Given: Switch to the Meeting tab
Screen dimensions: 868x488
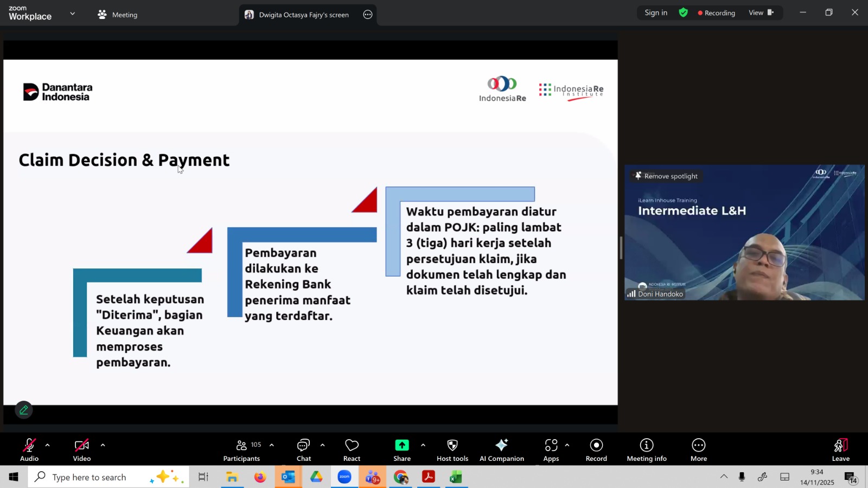Looking at the screenshot, I should point(118,15).
